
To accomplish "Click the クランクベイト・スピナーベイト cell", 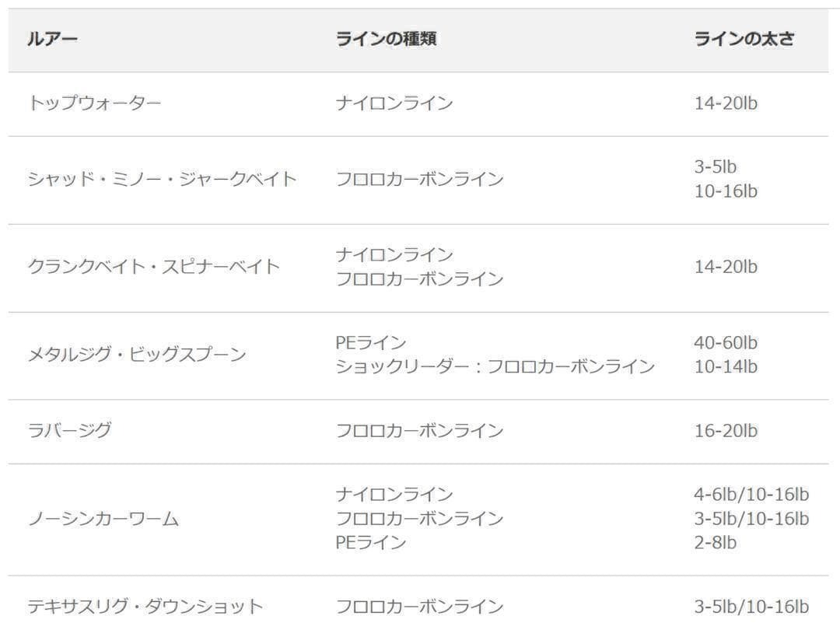I will click(153, 267).
